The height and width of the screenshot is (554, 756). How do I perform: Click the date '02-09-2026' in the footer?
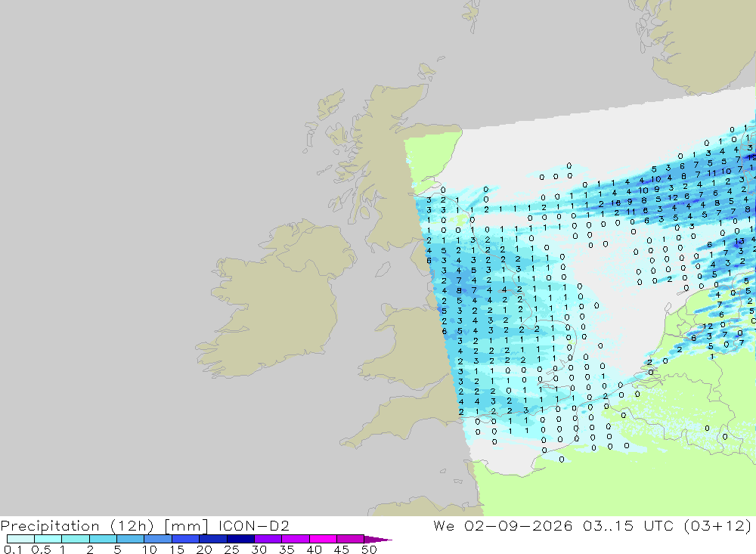519,525
